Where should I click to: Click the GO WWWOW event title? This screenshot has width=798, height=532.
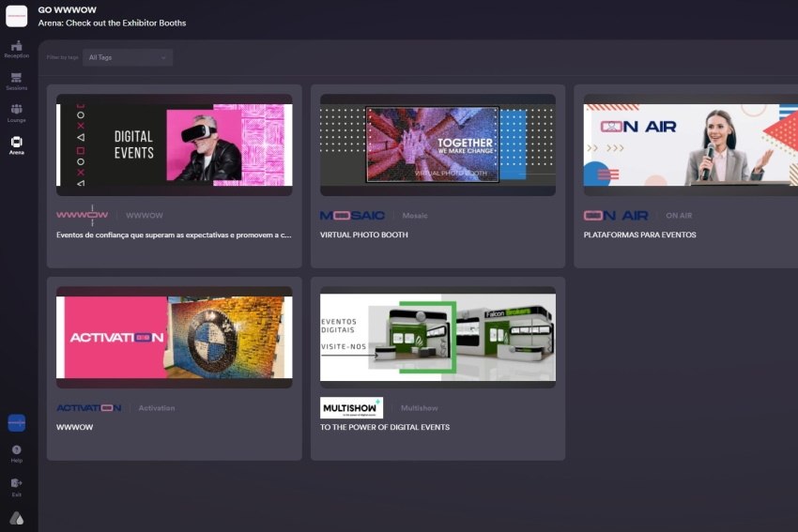coord(68,9)
